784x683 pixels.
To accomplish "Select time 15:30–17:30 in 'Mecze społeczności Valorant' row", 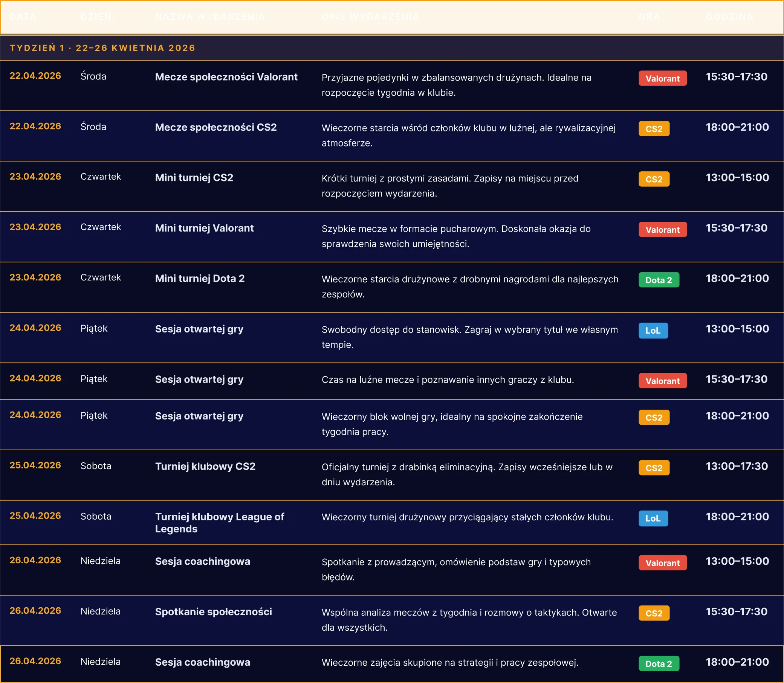I will click(x=736, y=76).
